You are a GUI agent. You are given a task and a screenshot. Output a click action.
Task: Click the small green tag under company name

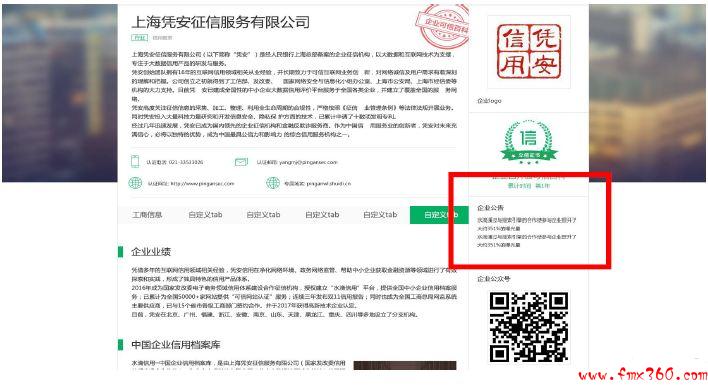[x=139, y=37]
